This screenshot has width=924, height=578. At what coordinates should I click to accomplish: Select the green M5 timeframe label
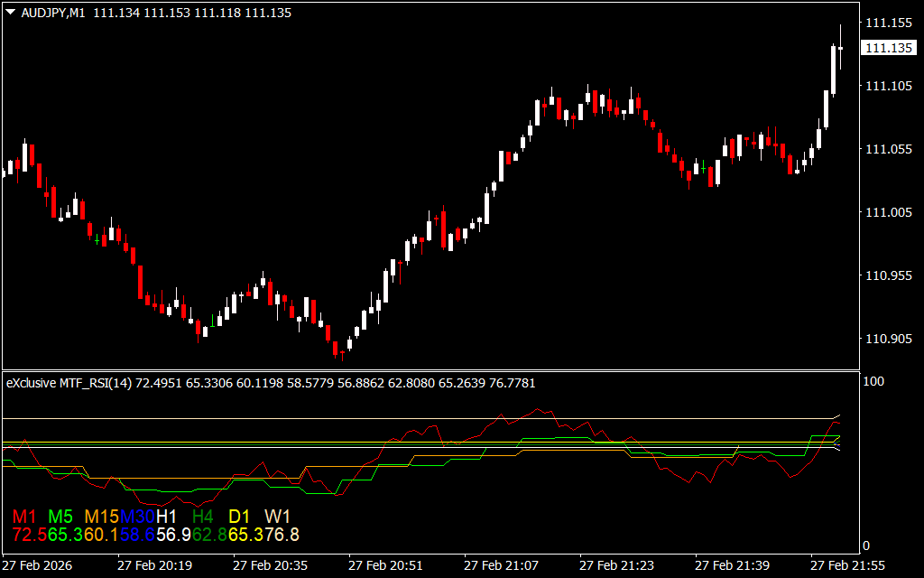coord(60,517)
